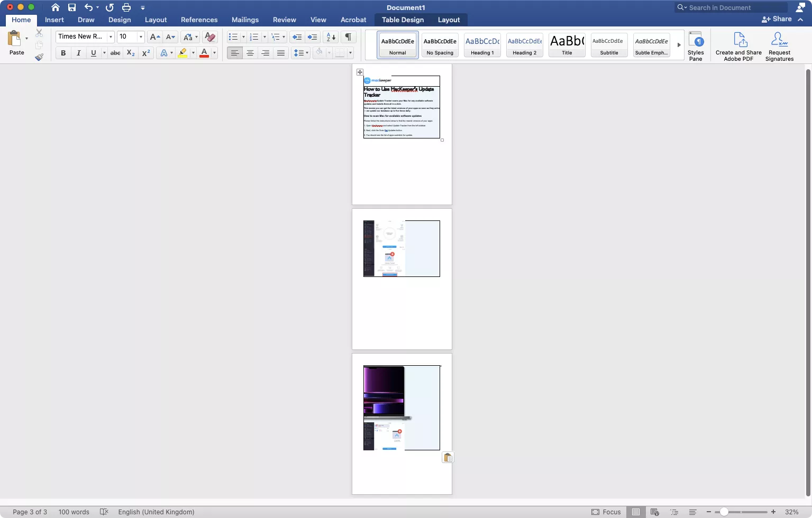Viewport: 812px width, 518px height.
Task: Switch to the Insert tab
Action: (x=54, y=20)
